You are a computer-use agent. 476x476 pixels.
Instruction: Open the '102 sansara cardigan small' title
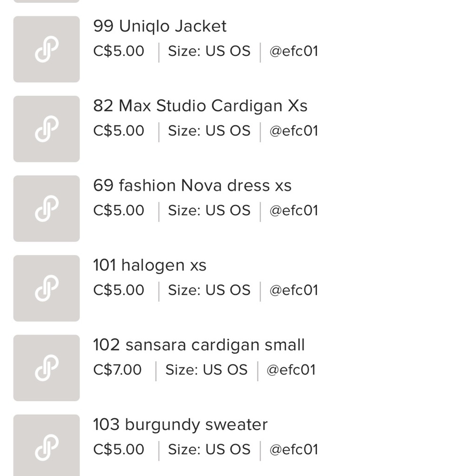[x=199, y=345]
